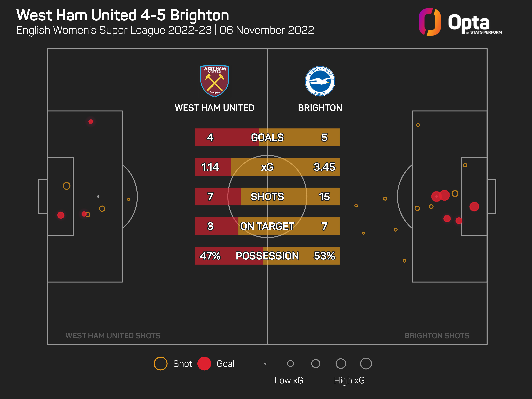Viewport: 532px width, 399px height.
Task: Click the orange Shot circle in legend
Action: pyautogui.click(x=160, y=363)
